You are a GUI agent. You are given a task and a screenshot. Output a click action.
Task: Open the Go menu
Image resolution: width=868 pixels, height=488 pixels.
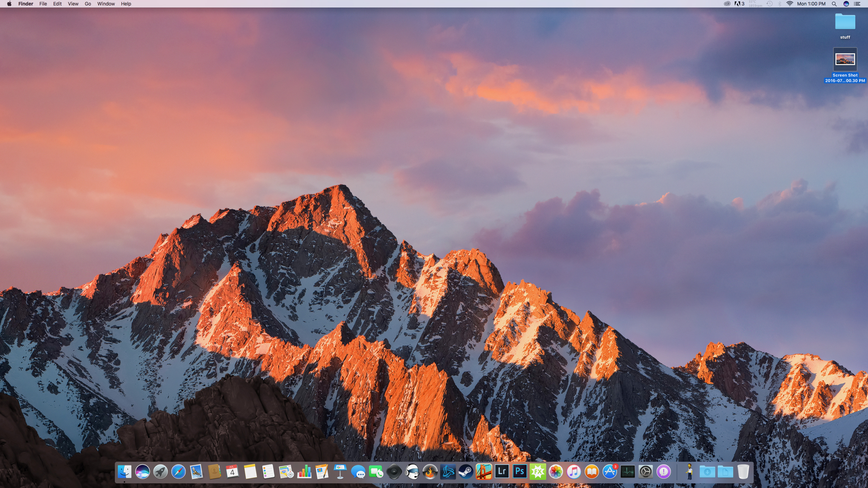88,4
